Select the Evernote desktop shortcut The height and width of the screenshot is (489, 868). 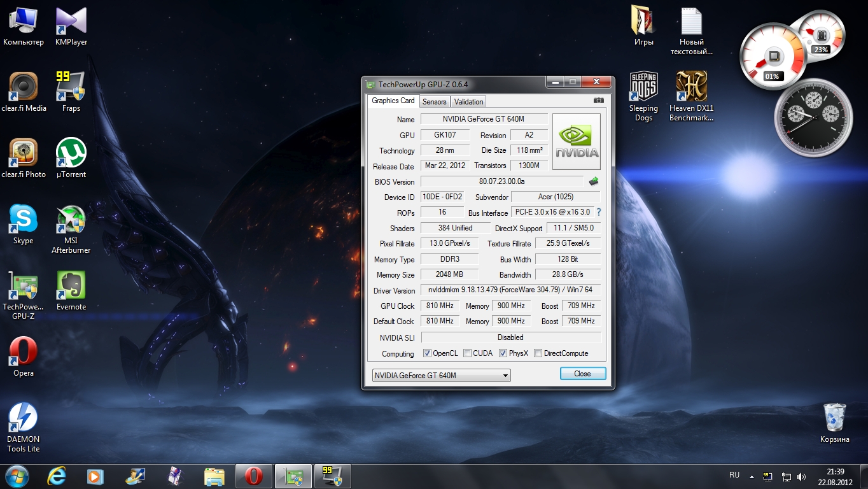71,292
